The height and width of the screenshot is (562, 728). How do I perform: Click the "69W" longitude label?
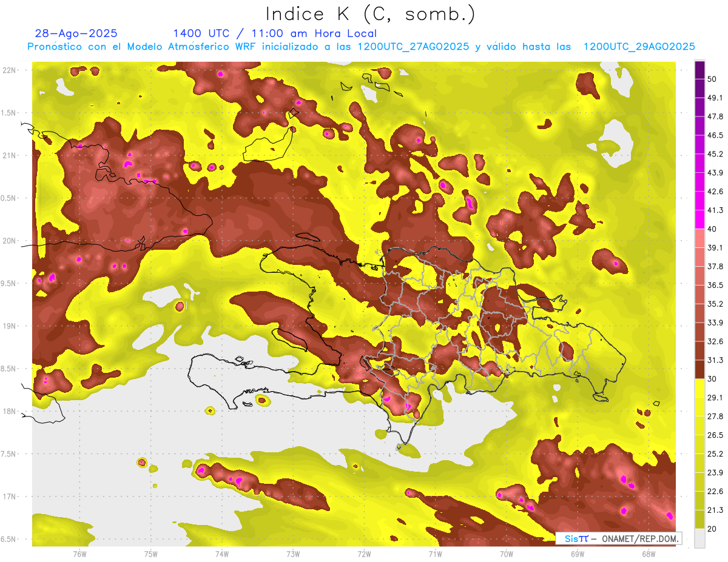click(577, 554)
